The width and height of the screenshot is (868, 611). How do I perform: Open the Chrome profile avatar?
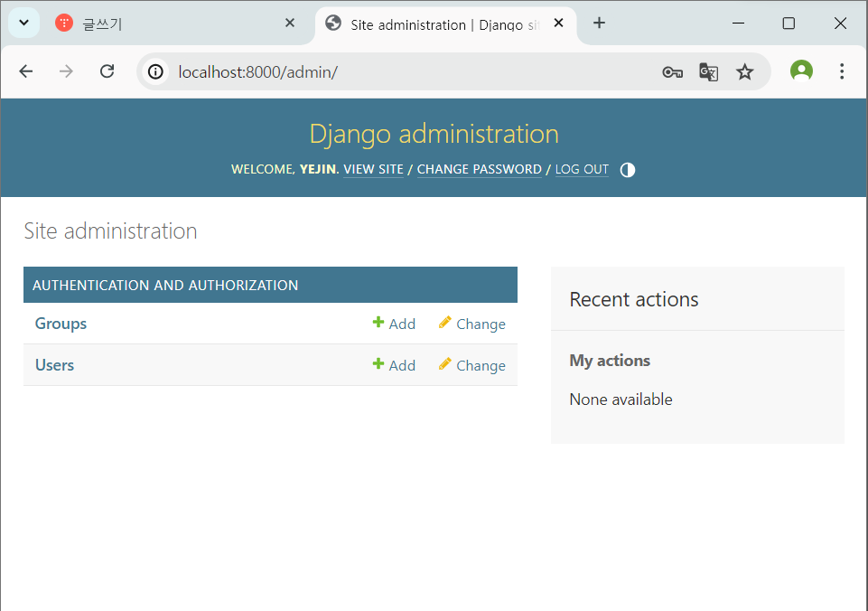click(801, 70)
